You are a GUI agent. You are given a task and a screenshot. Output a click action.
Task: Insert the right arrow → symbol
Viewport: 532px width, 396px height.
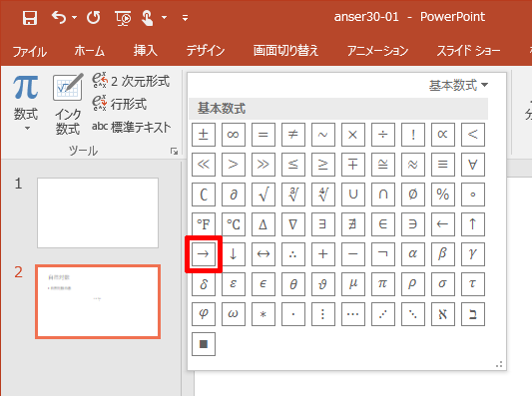coord(204,254)
